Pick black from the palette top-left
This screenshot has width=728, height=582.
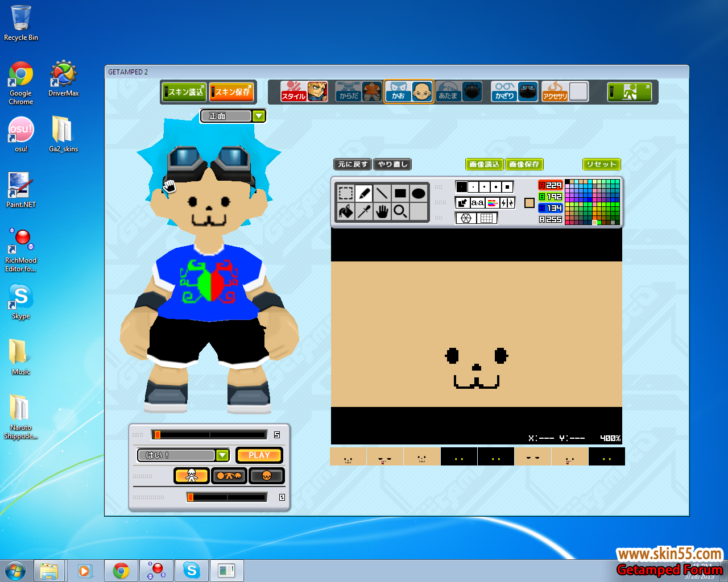(567, 182)
